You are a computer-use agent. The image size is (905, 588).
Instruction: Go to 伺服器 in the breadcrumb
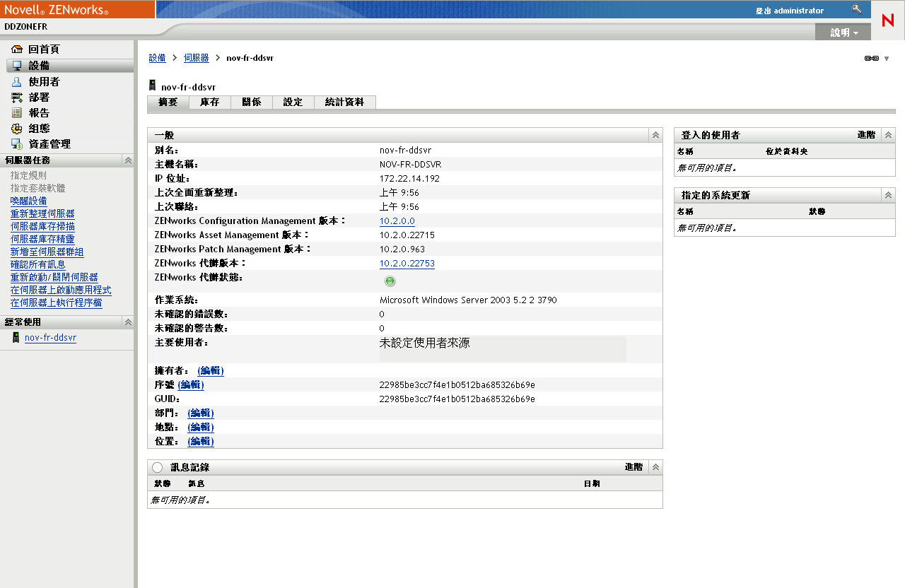[197, 58]
